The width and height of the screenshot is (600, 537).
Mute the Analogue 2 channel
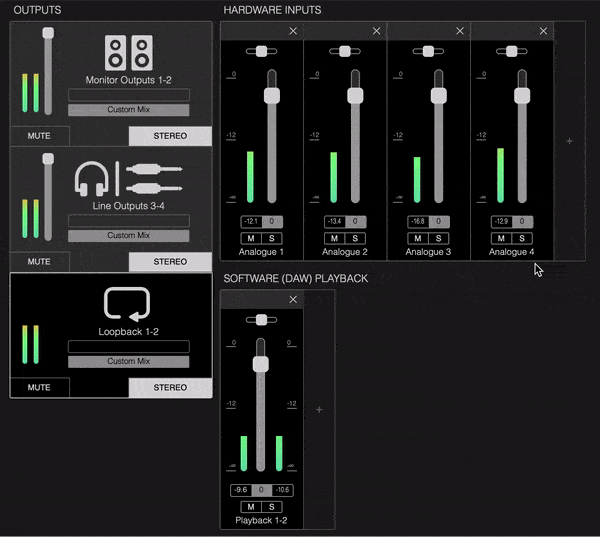click(x=334, y=238)
